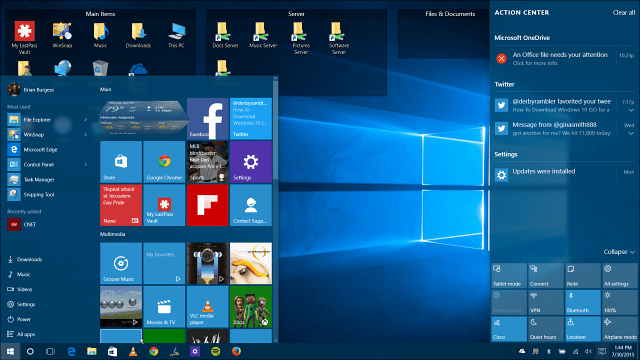Expand the File Explorer jump list arrow

(x=86, y=120)
